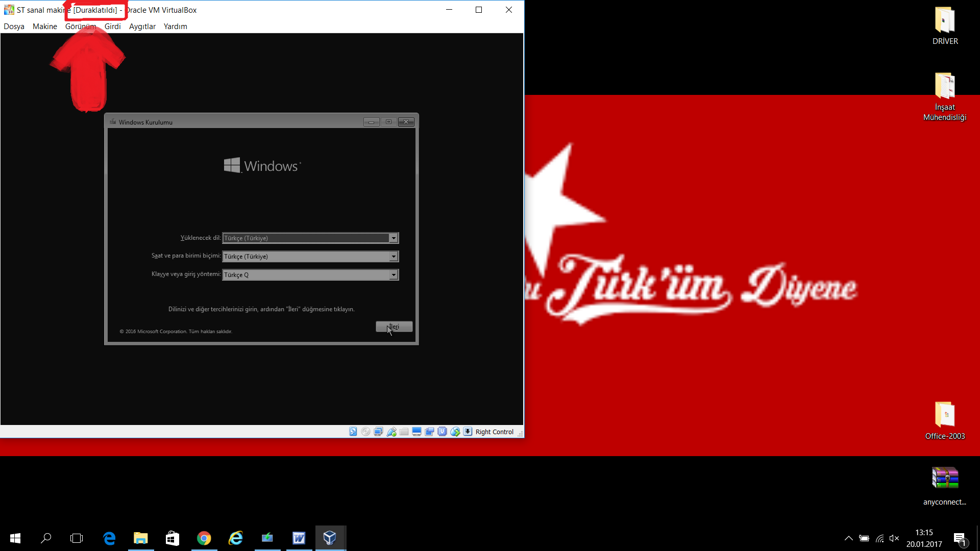Open the Yardım menu

[x=175, y=27]
